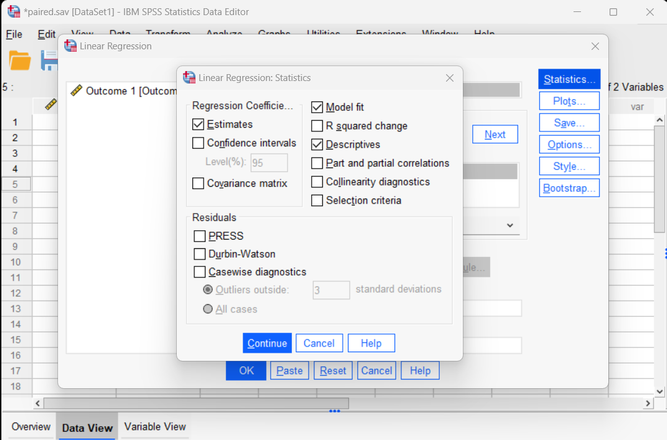Click the SPSS app icon in main title bar
The width and height of the screenshot is (667, 440).
pos(14,11)
